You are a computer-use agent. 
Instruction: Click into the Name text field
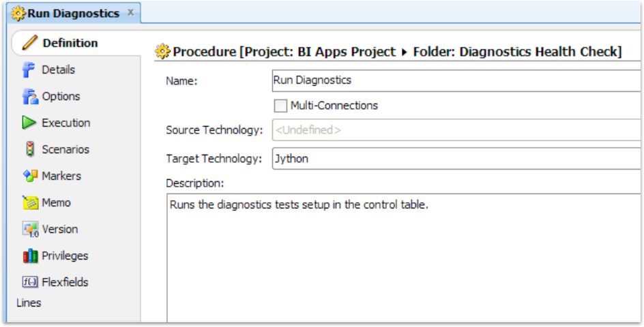tap(456, 80)
